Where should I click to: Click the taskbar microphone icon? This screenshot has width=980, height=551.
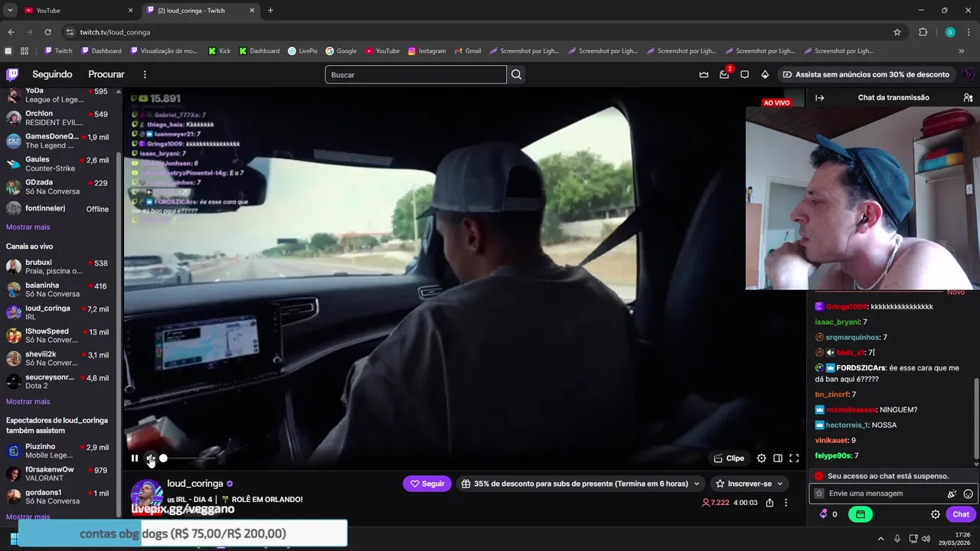897,539
